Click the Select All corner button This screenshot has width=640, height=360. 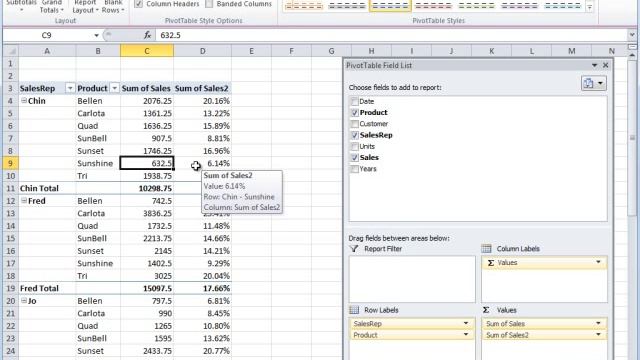[x=11, y=51]
